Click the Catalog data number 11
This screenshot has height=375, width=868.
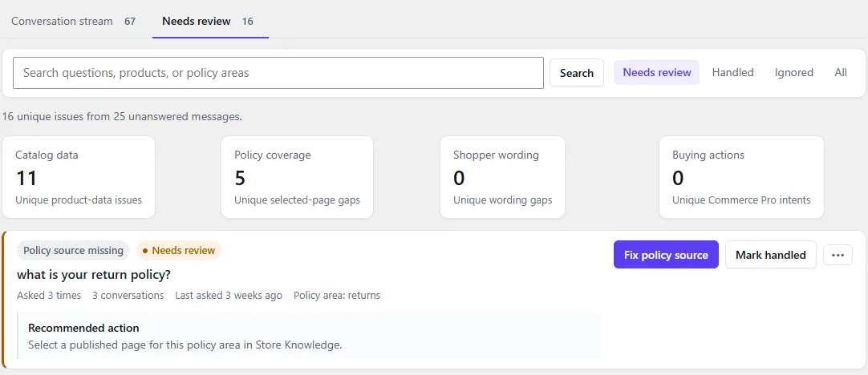click(26, 178)
